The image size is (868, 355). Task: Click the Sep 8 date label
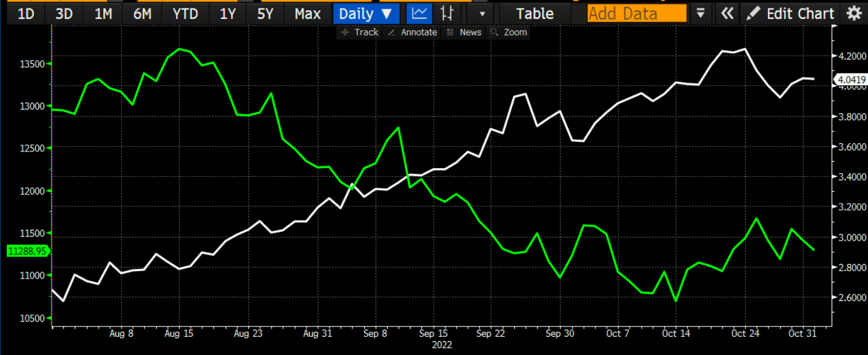375,333
